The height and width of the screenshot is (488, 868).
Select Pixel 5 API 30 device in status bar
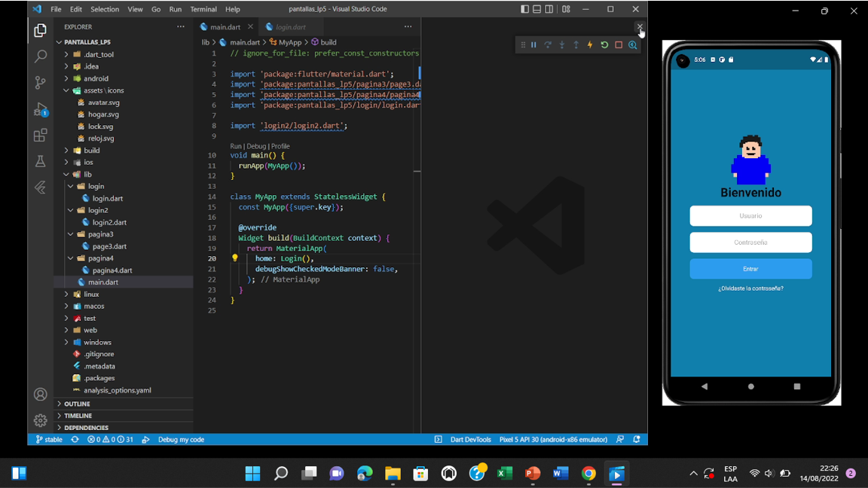pyautogui.click(x=553, y=439)
